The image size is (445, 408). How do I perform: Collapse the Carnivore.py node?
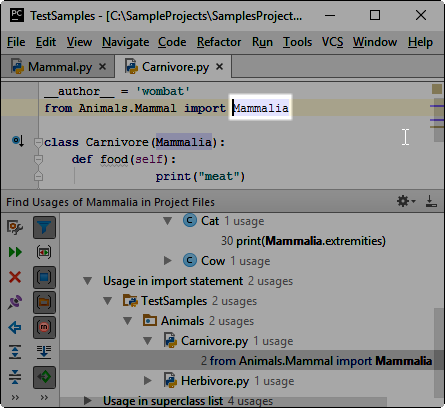147,341
